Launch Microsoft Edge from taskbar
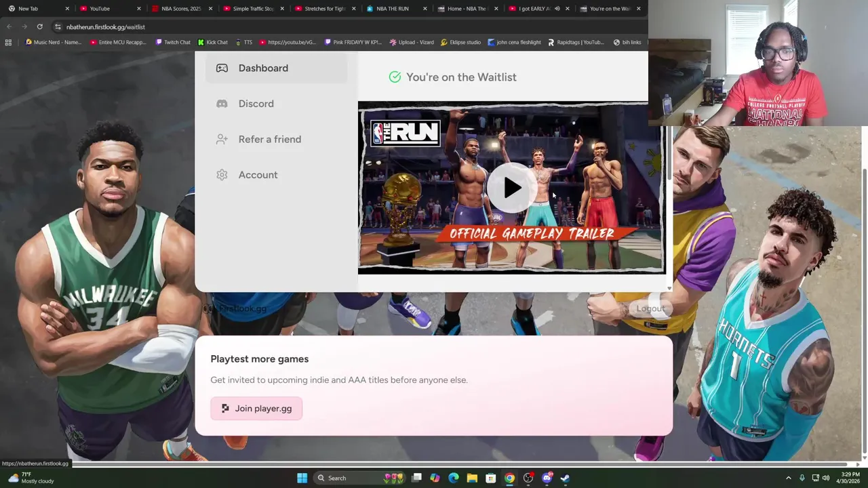Screen dimensions: 868x488 [x=453, y=478]
